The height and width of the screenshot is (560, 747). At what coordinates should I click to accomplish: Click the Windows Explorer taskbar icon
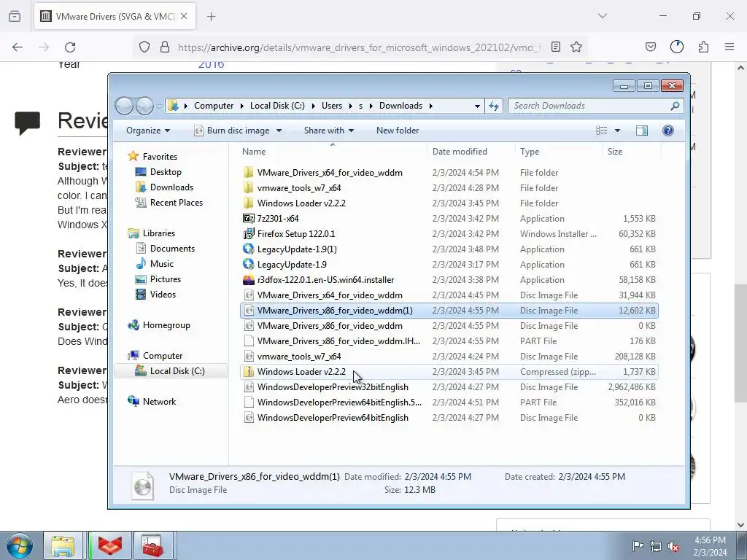point(63,545)
